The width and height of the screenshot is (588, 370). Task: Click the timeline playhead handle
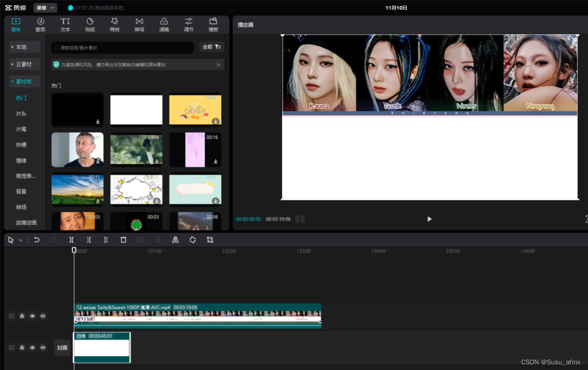point(74,250)
